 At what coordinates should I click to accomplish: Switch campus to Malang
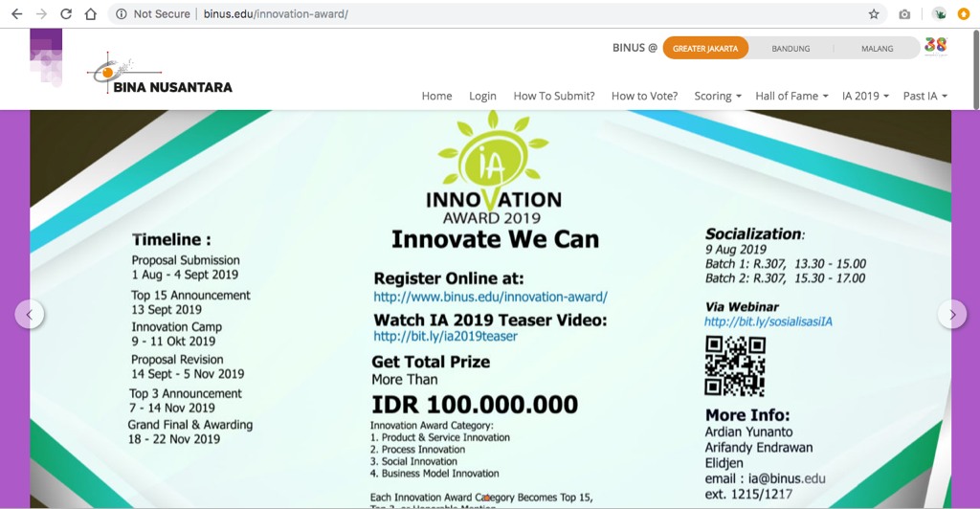pos(877,48)
